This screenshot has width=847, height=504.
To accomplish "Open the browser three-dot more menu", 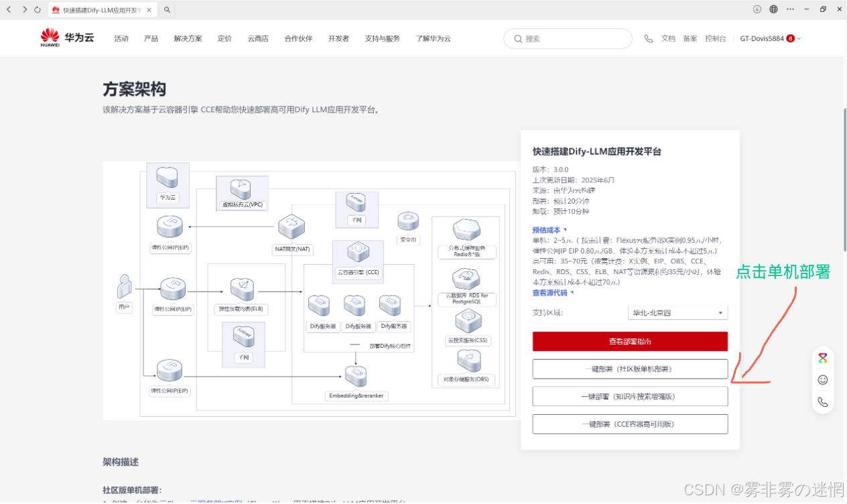I will point(790,9).
